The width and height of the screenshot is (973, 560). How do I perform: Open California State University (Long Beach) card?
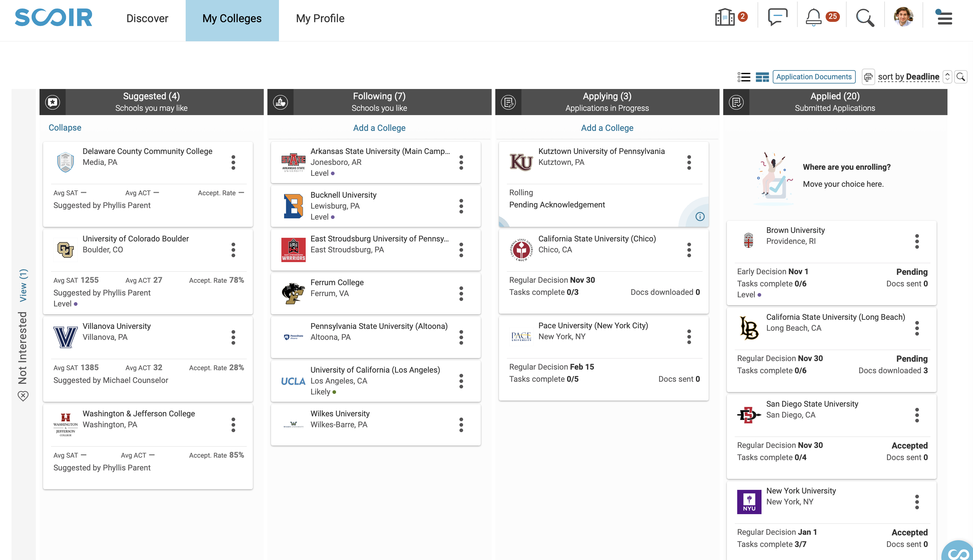(x=831, y=350)
